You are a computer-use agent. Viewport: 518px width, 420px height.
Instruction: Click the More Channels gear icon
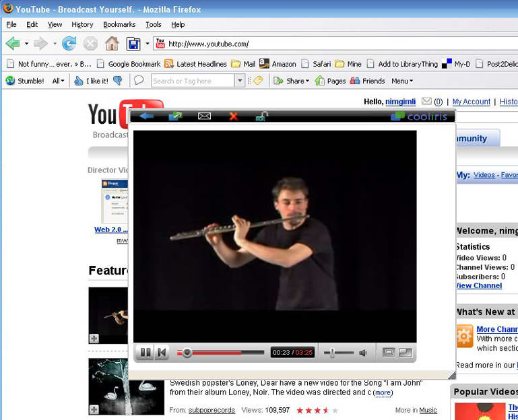(x=465, y=336)
